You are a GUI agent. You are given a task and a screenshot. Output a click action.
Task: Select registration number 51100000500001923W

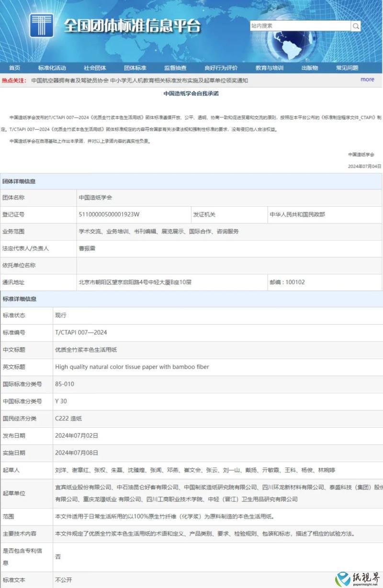pyautogui.click(x=109, y=214)
